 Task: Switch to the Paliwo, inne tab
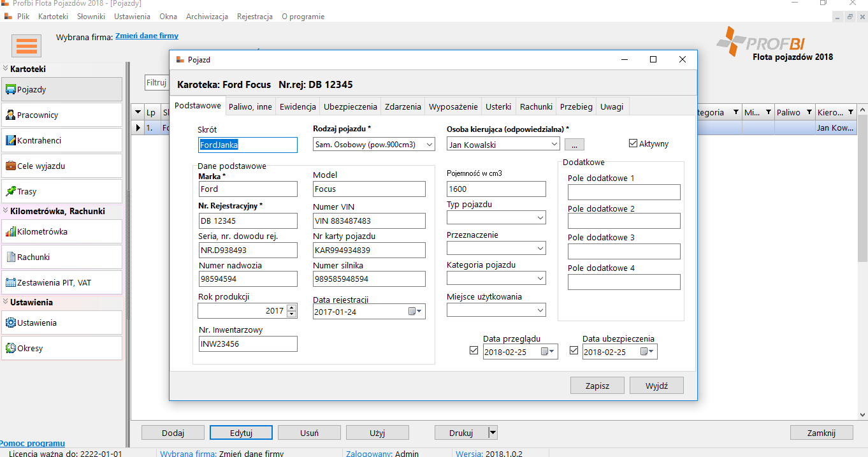[x=250, y=107]
